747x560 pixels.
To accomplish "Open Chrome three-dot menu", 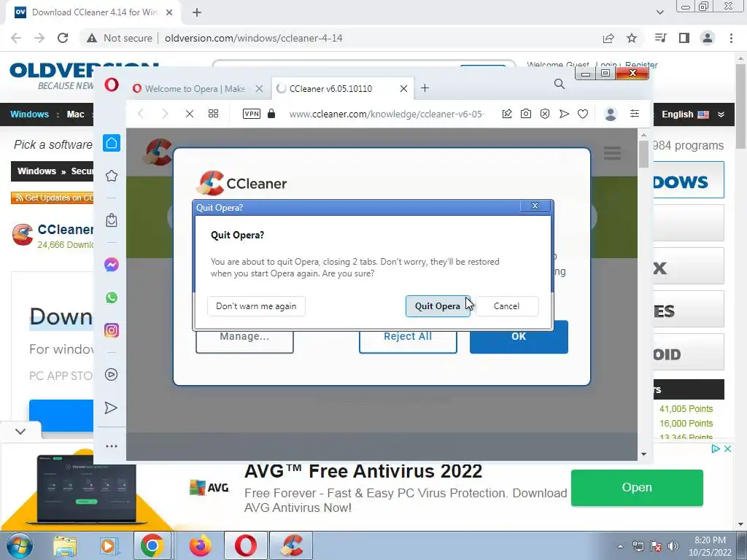I will point(731,38).
